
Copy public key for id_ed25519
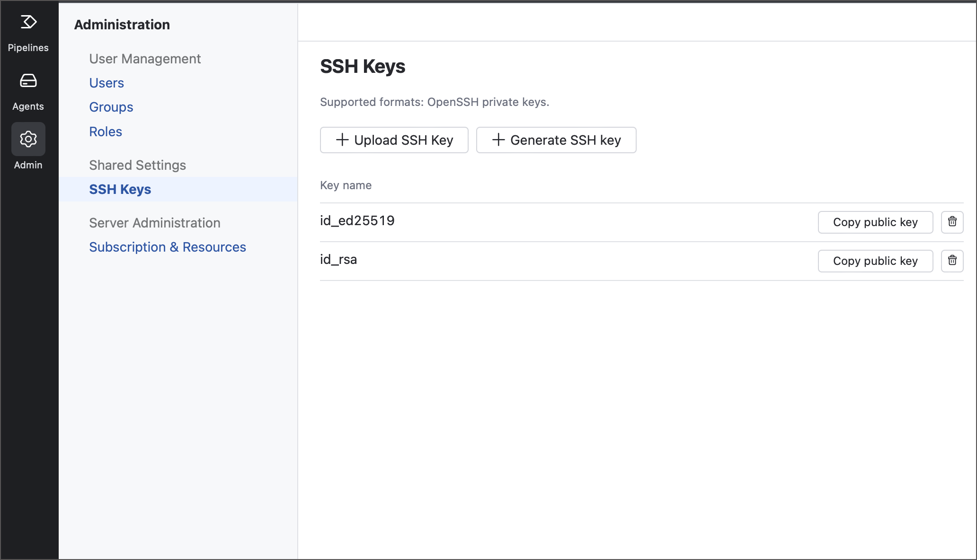pos(875,222)
